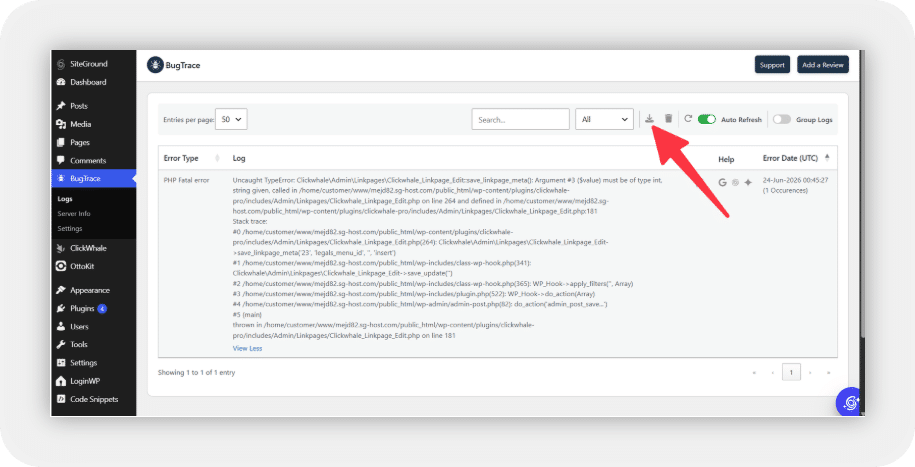The height and width of the screenshot is (467, 915).
Task: Click the next page pagination arrow
Action: coord(810,372)
